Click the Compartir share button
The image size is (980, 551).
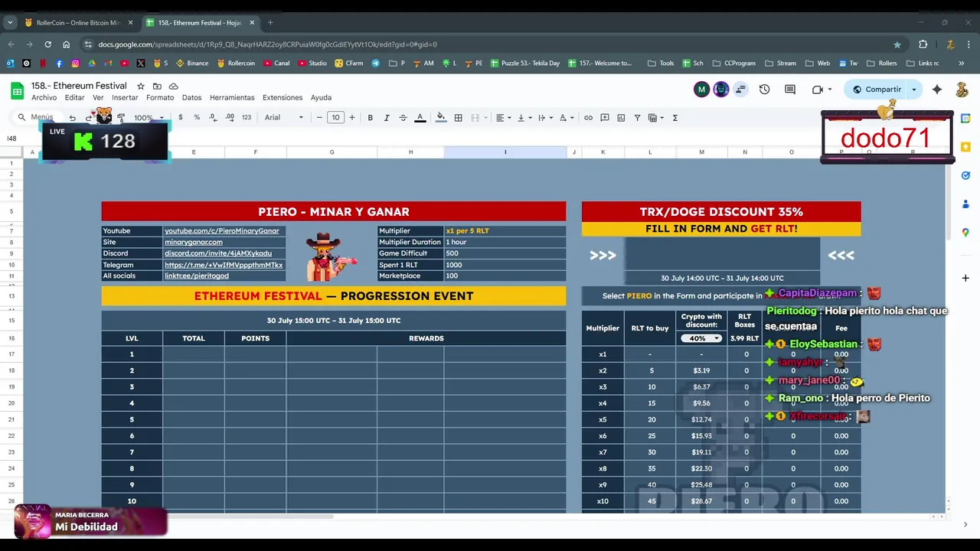[x=876, y=90]
